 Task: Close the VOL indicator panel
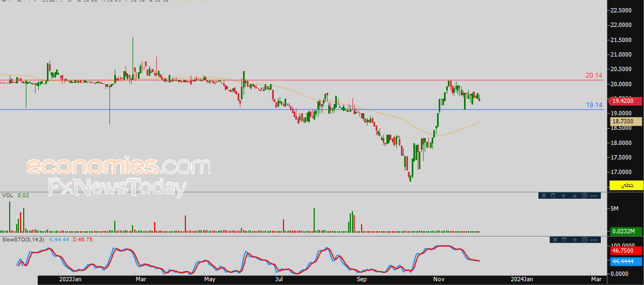tap(544, 196)
